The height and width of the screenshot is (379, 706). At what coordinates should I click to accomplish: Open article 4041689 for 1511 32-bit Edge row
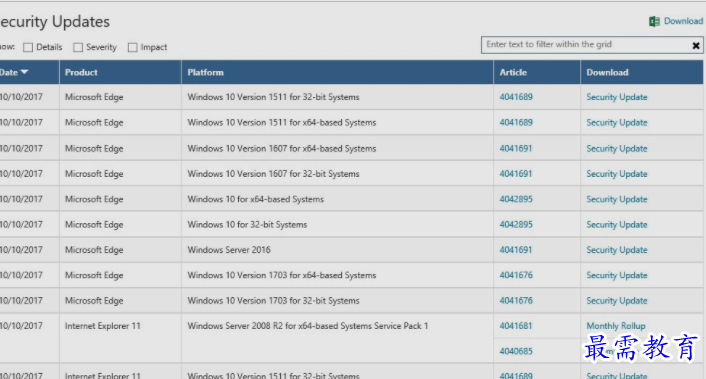click(x=516, y=97)
